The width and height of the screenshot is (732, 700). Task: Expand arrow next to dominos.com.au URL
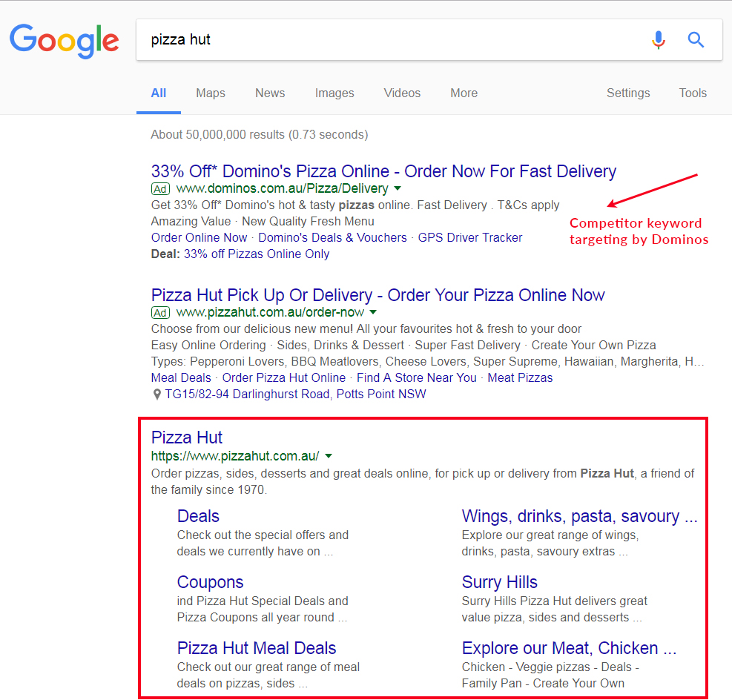point(398,188)
